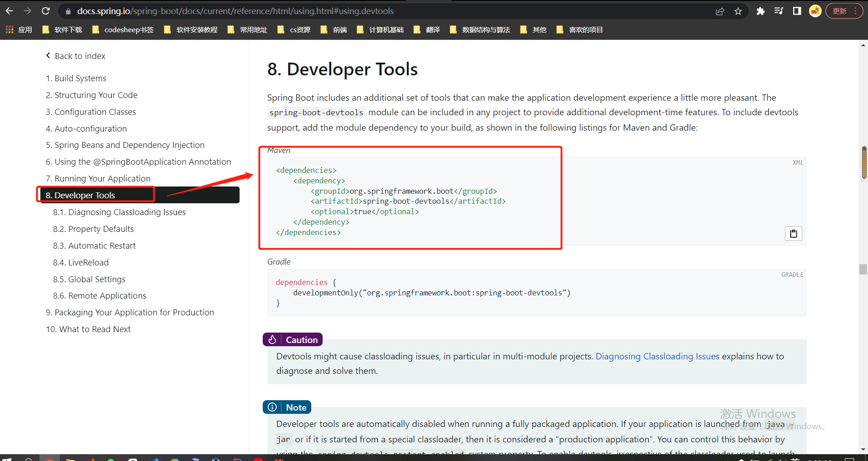Open the 前端 bookmark folder

(334, 30)
